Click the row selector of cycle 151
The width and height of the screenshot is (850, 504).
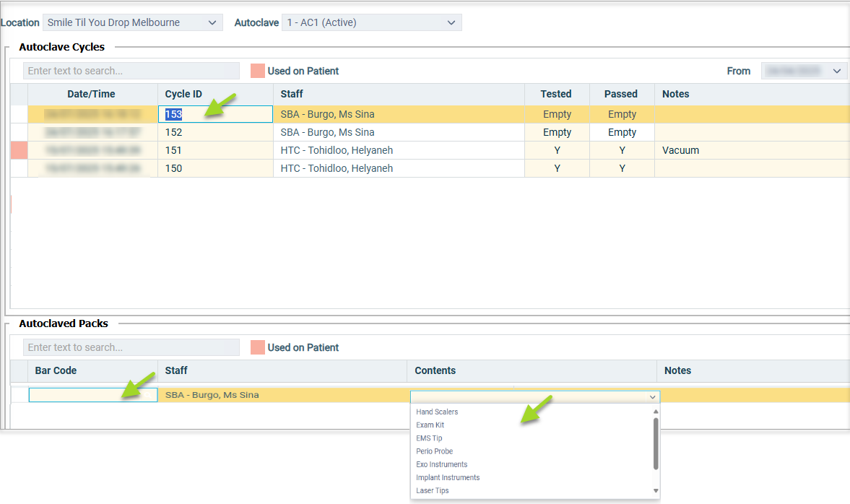coord(19,150)
